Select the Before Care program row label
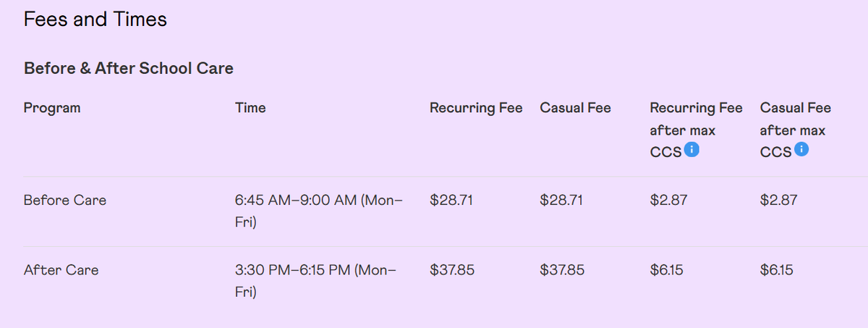The image size is (868, 328). pos(65,201)
